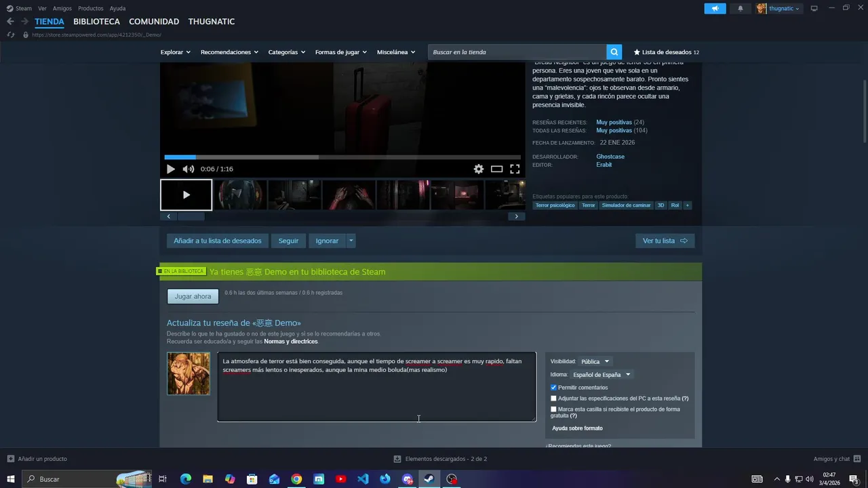Open Task View from taskbar
Viewport: 868px width, 488px height.
click(x=163, y=479)
